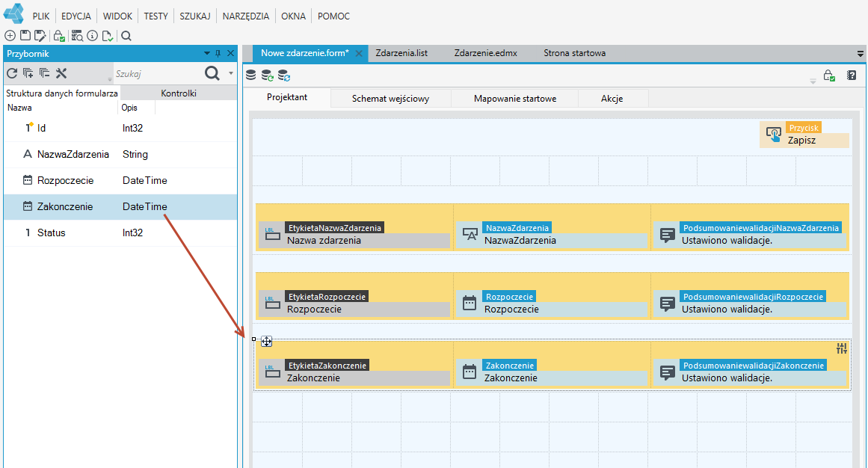Switch to the Akcje tab
This screenshot has width=868, height=468.
point(612,99)
